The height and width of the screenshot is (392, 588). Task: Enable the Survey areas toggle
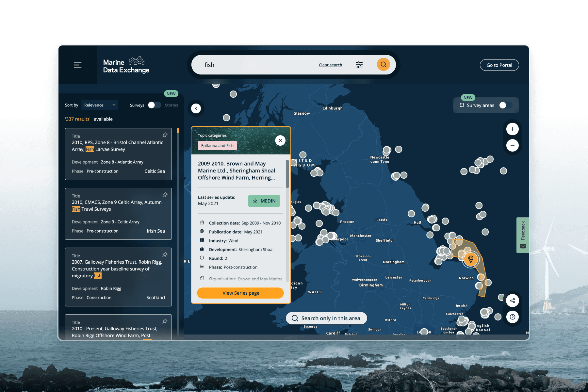(x=506, y=105)
